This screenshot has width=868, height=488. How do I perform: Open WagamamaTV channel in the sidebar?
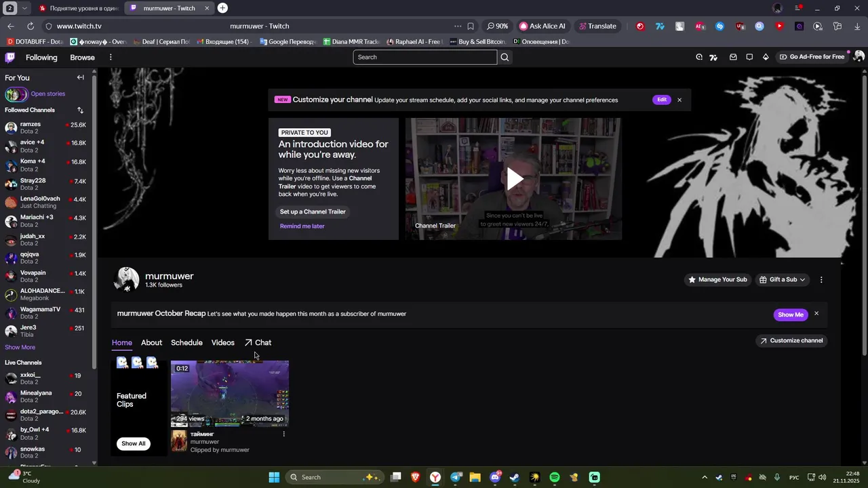pyautogui.click(x=45, y=312)
